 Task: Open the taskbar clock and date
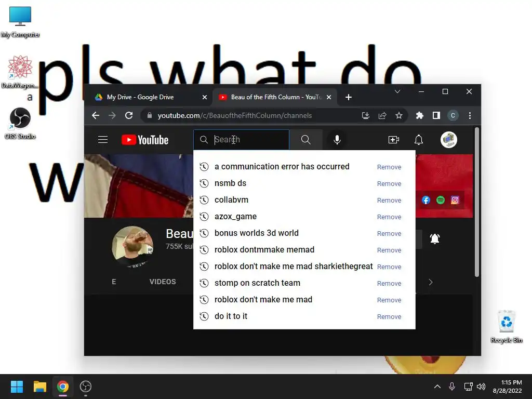pyautogui.click(x=507, y=387)
